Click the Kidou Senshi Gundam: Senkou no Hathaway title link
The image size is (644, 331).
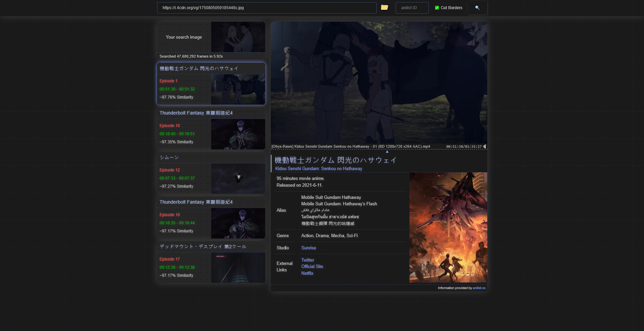318,169
